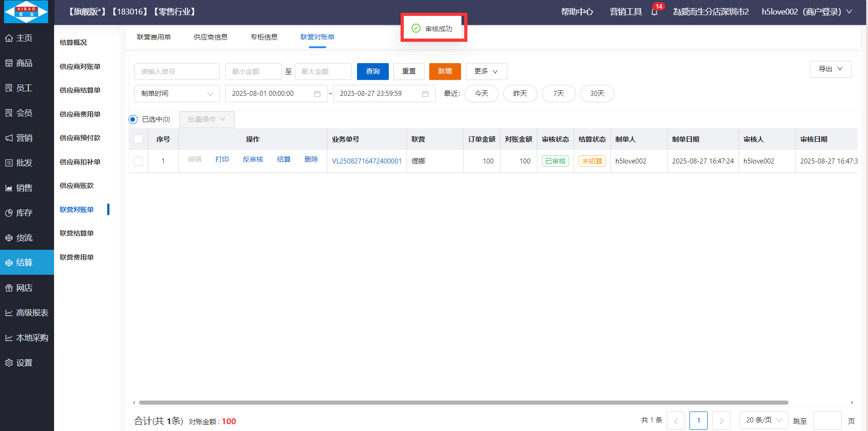
Task: Open the 主页 home icon in sidebar
Action: [9, 38]
